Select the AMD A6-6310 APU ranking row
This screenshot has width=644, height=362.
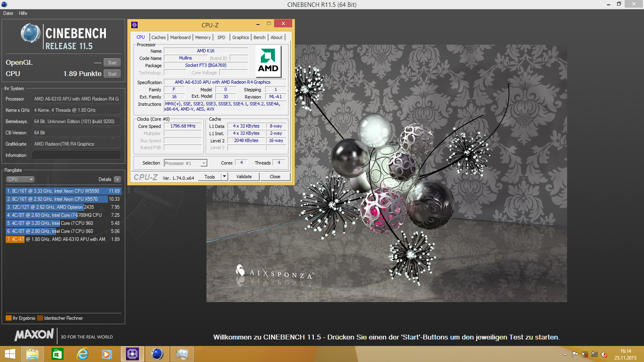tap(63, 239)
